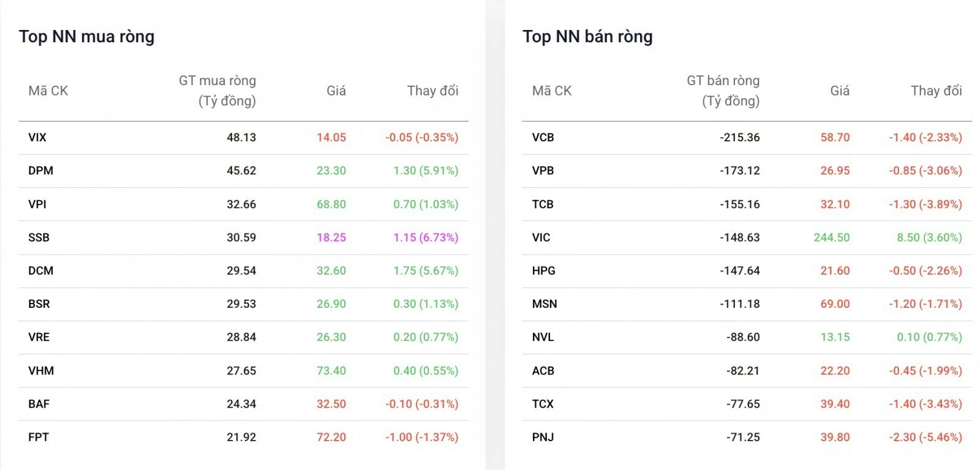The image size is (980, 470).
Task: Click the 'Top NN bán ròng' heading
Action: pos(587,37)
